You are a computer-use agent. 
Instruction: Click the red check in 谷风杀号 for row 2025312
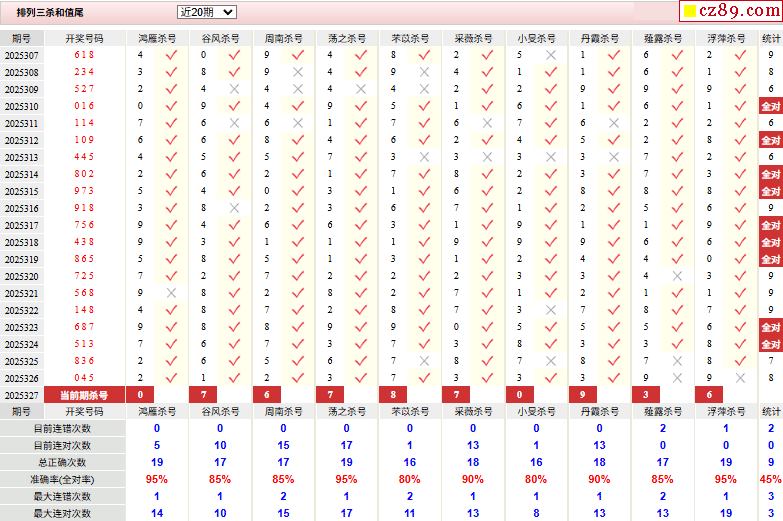click(x=234, y=140)
